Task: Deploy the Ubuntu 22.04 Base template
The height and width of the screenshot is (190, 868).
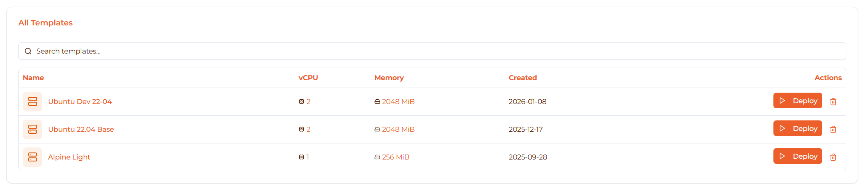Action: pos(797,129)
